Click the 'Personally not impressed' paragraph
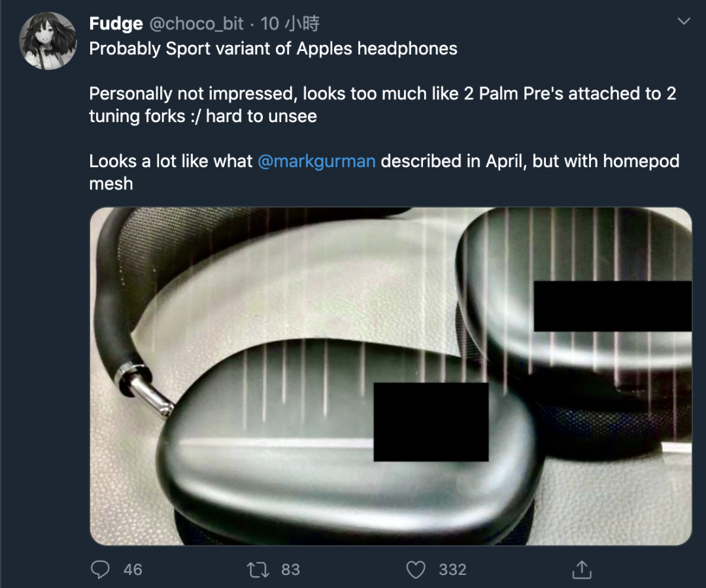 click(x=382, y=105)
